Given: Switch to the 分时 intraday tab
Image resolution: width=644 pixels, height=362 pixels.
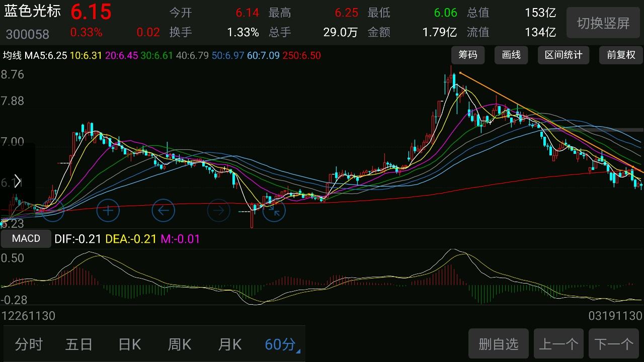Looking at the screenshot, I should tap(29, 344).
